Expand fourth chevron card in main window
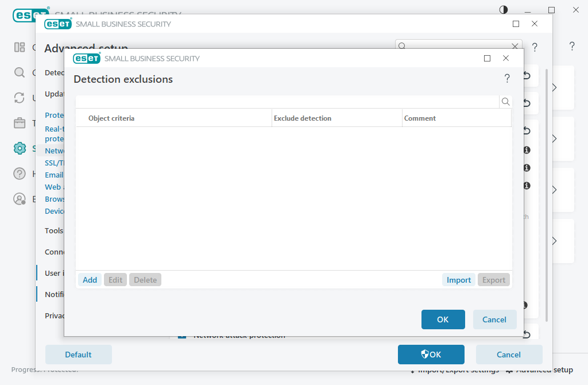Image resolution: width=588 pixels, height=385 pixels. (555, 241)
